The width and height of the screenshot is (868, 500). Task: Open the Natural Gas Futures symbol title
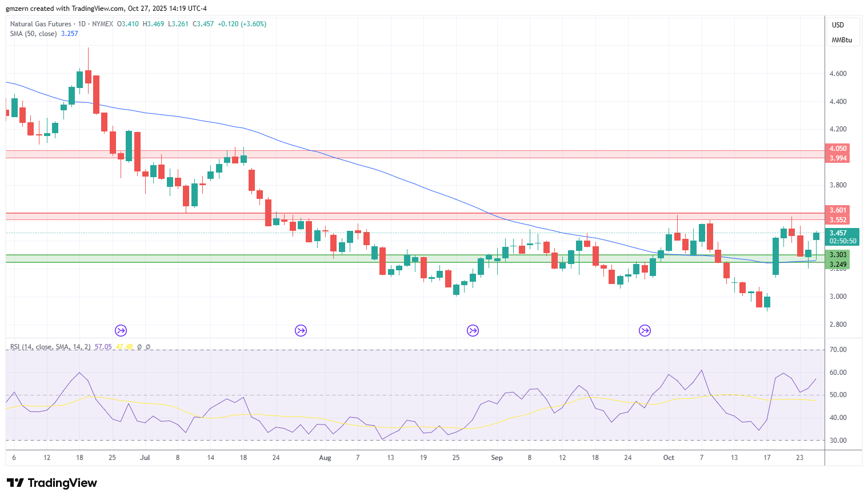[x=41, y=24]
